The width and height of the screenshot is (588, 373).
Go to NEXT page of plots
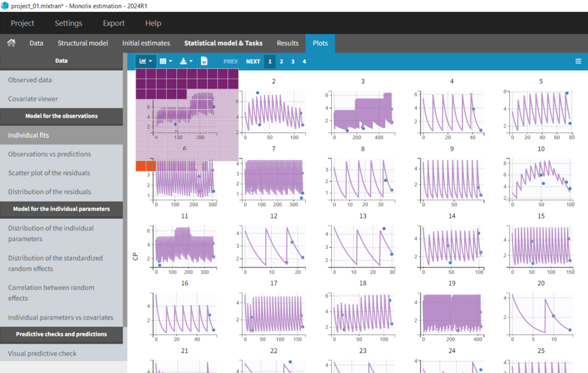click(x=253, y=61)
